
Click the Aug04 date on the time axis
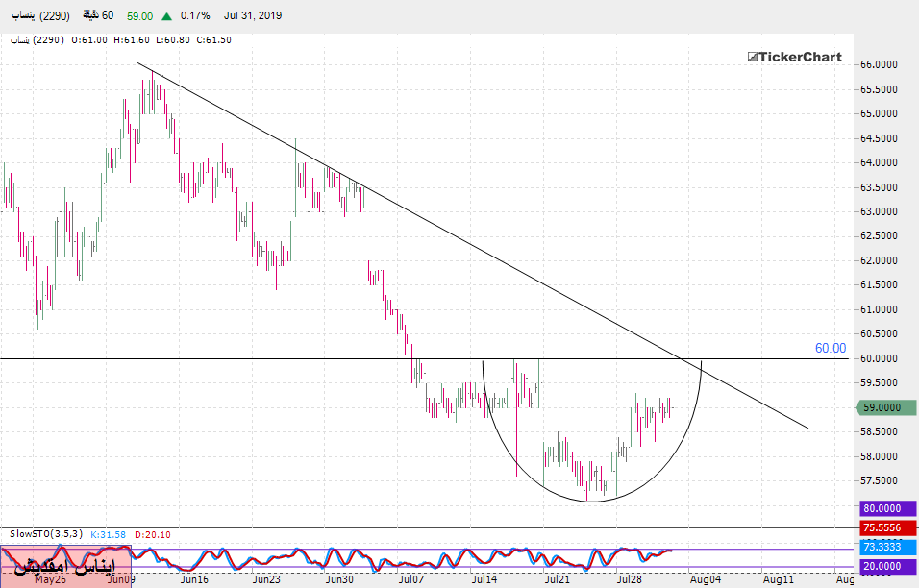point(704,579)
